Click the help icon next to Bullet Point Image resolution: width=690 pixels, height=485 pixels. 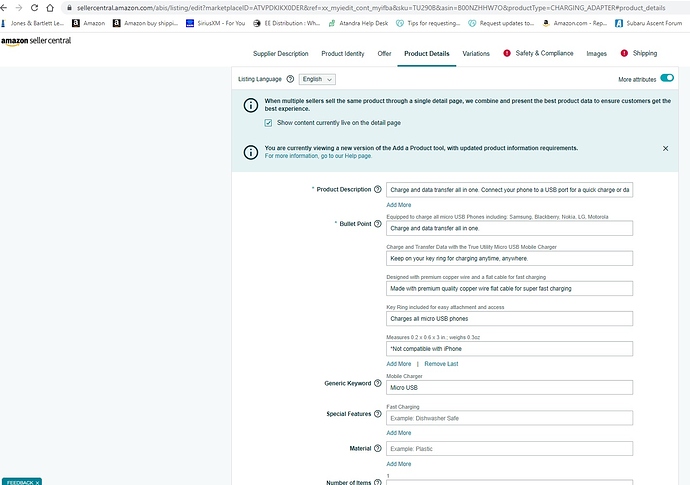coord(378,224)
